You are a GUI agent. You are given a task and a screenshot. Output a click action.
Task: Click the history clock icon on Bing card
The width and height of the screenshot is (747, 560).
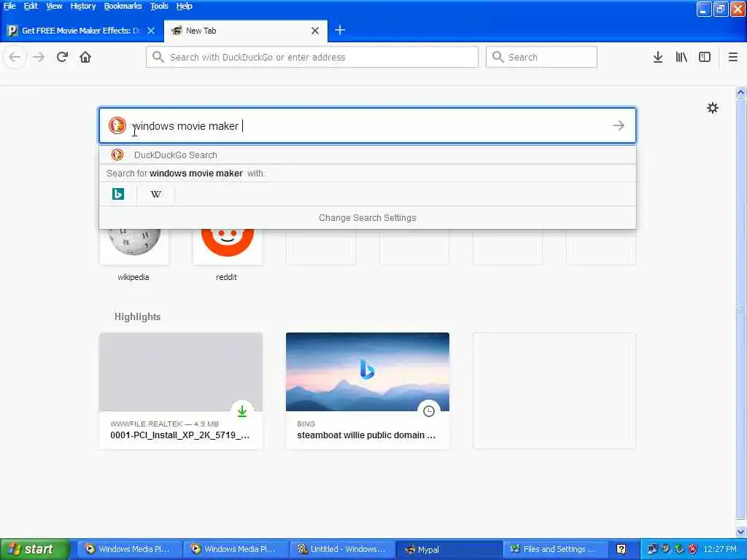(x=429, y=411)
